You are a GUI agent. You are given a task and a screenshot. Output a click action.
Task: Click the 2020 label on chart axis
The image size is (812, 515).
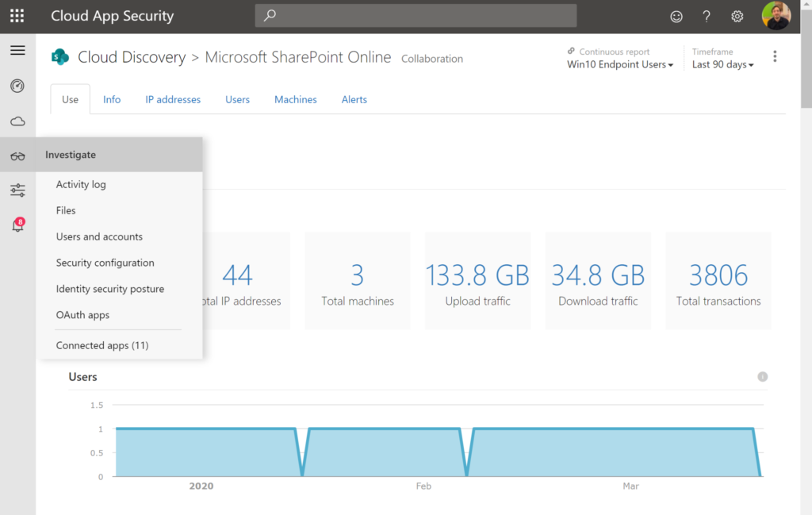pos(201,486)
